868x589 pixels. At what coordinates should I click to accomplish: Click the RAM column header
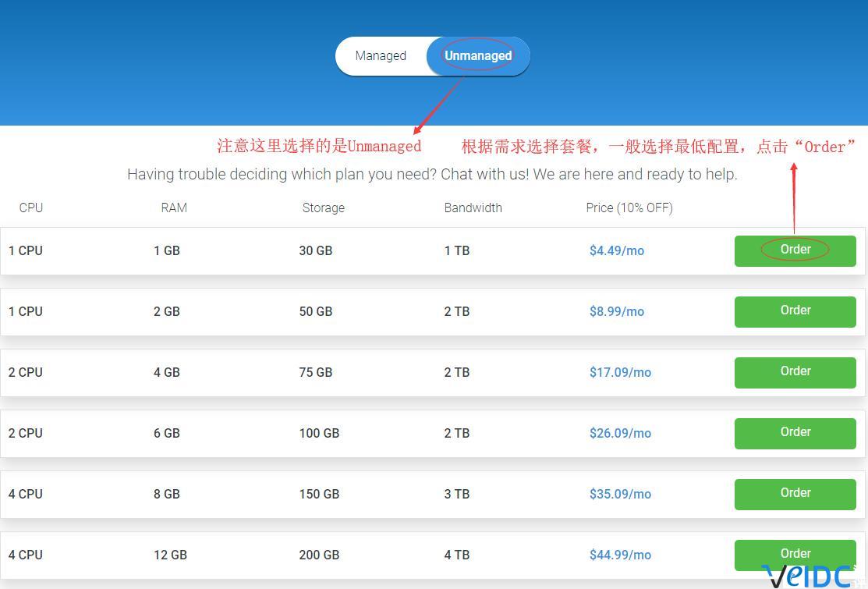[x=174, y=208]
